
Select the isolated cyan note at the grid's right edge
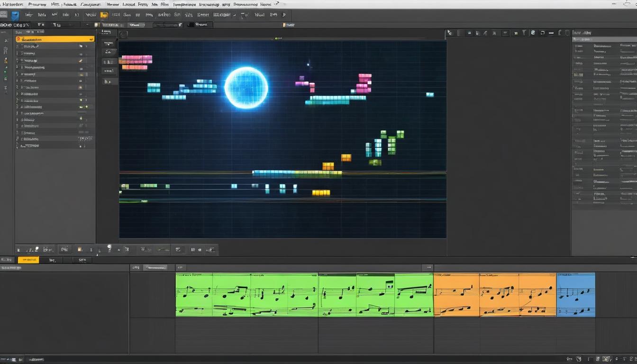[x=430, y=94]
